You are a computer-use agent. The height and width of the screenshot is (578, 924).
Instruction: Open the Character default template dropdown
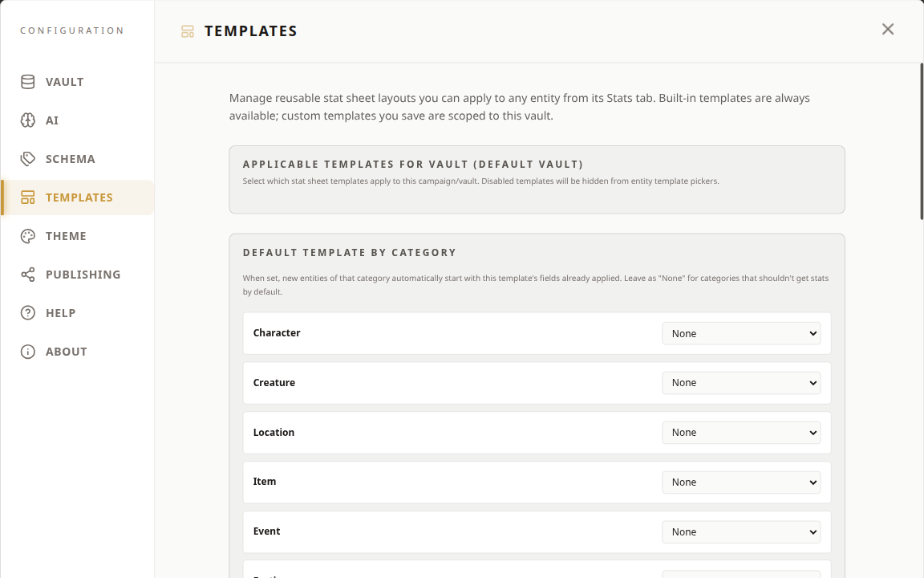[741, 333]
